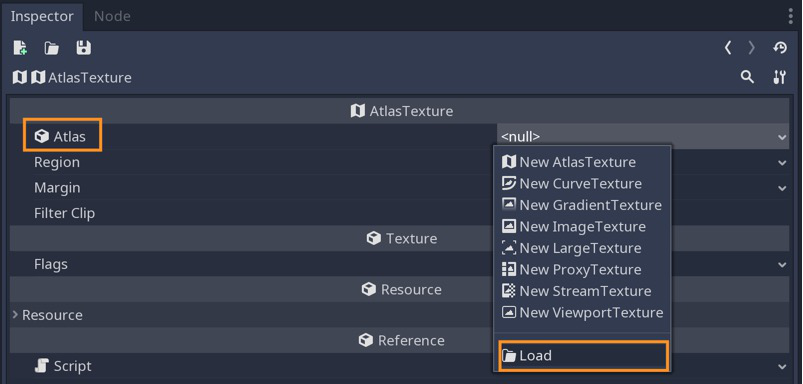Screen dimensions: 803x384
Task: Open the load resource folder icon
Action: [x=51, y=48]
